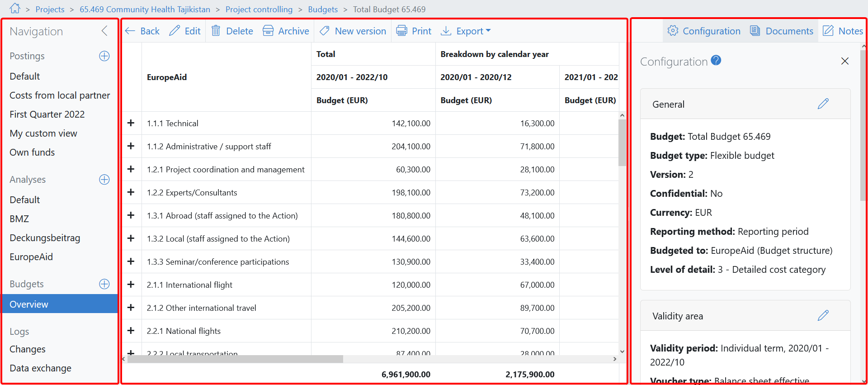Open the Export dropdown menu
Screen dimensions: 868x385
466,31
